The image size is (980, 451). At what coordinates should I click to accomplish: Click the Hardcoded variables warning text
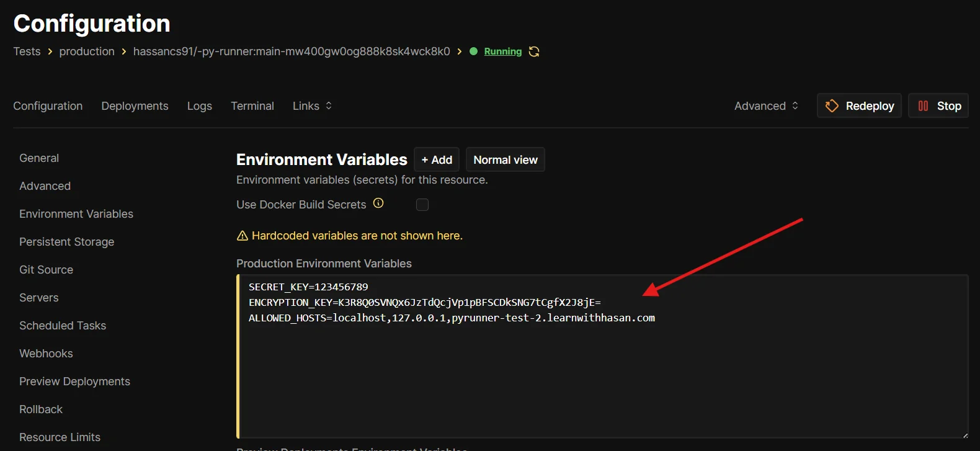(357, 236)
